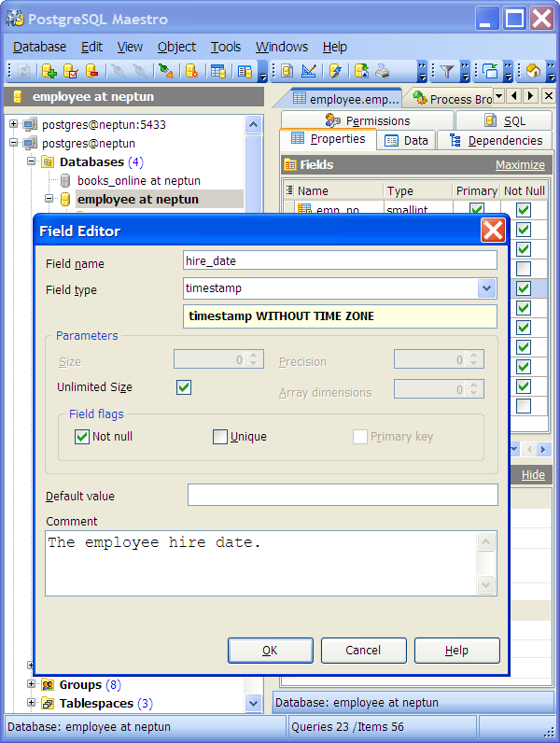This screenshot has width=560, height=743.
Task: Close the Field Editor with red X
Action: (x=493, y=230)
